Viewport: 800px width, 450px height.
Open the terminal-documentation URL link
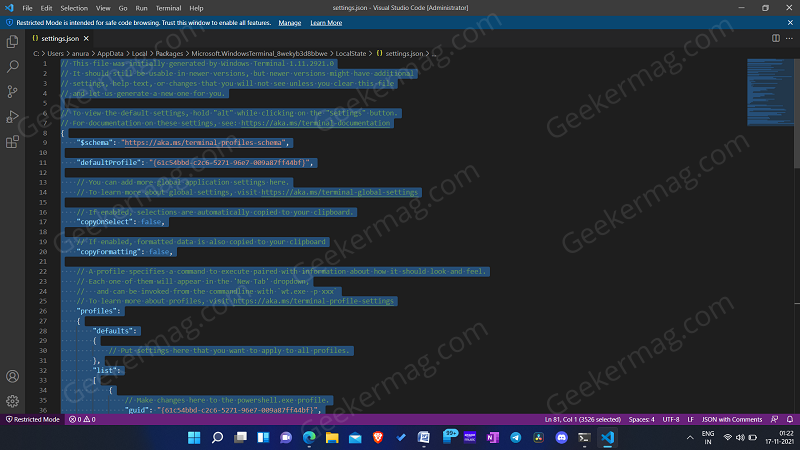315,123
